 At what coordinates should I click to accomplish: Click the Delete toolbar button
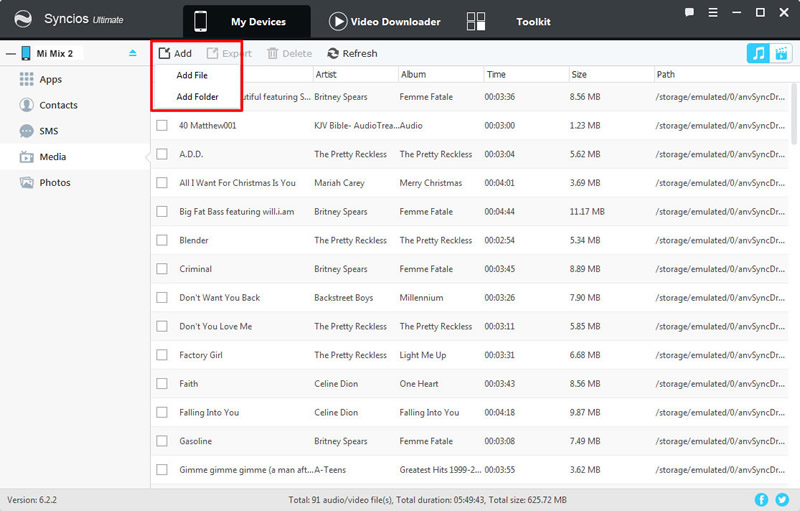click(x=289, y=54)
